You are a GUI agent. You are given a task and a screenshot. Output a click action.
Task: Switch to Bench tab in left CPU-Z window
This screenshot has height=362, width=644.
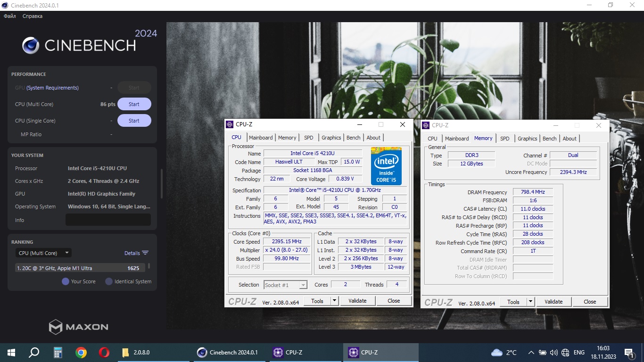pos(353,138)
